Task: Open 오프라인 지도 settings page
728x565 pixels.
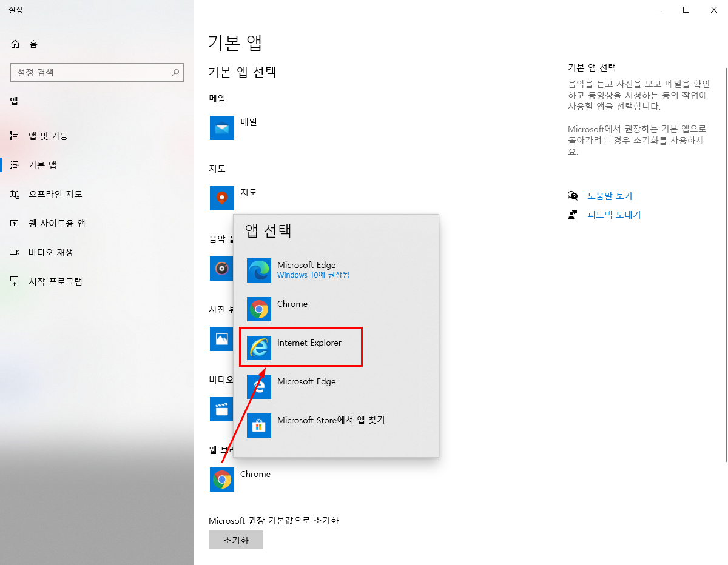Action: 97,194
